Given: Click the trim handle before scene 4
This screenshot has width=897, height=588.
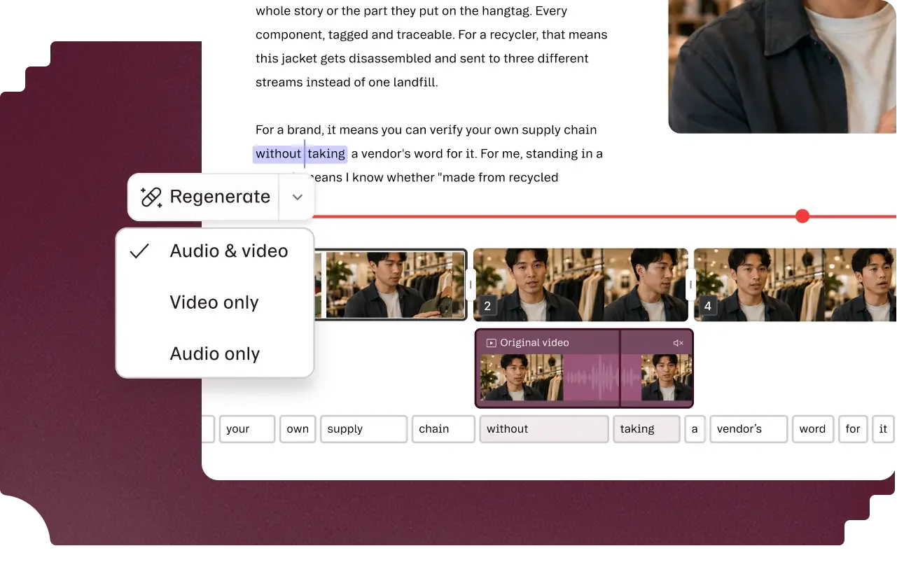Looking at the screenshot, I should 690,285.
